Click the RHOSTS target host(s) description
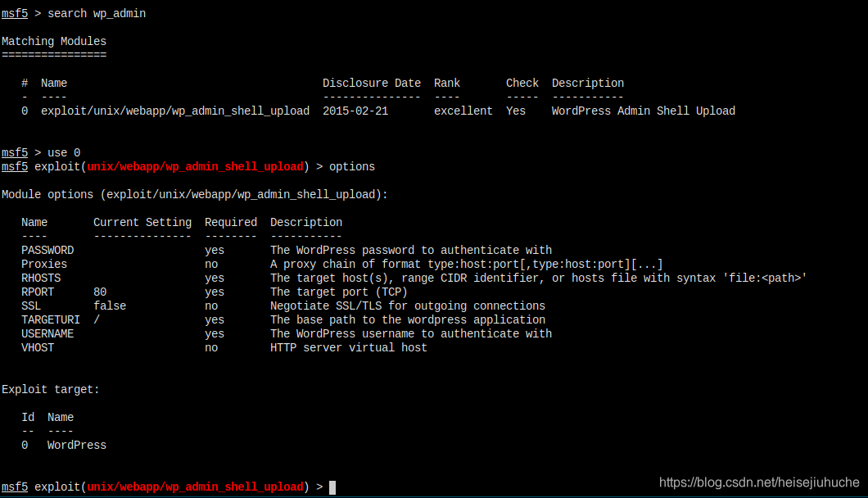 [539, 278]
